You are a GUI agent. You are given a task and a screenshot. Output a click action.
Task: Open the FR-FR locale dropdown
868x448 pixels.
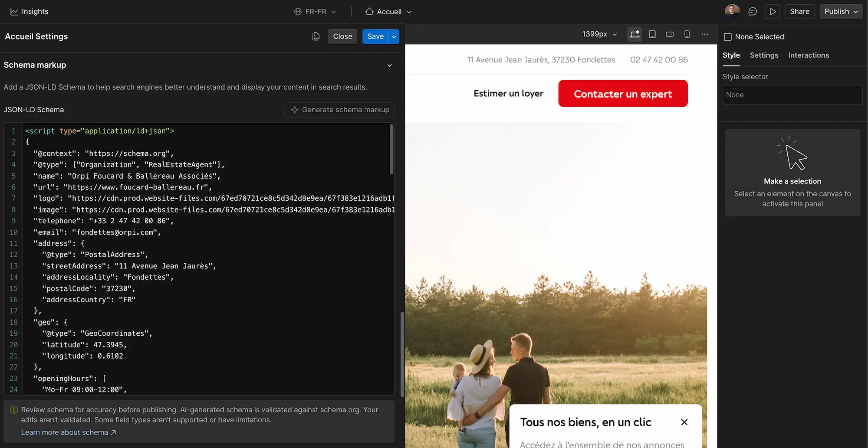click(x=316, y=11)
